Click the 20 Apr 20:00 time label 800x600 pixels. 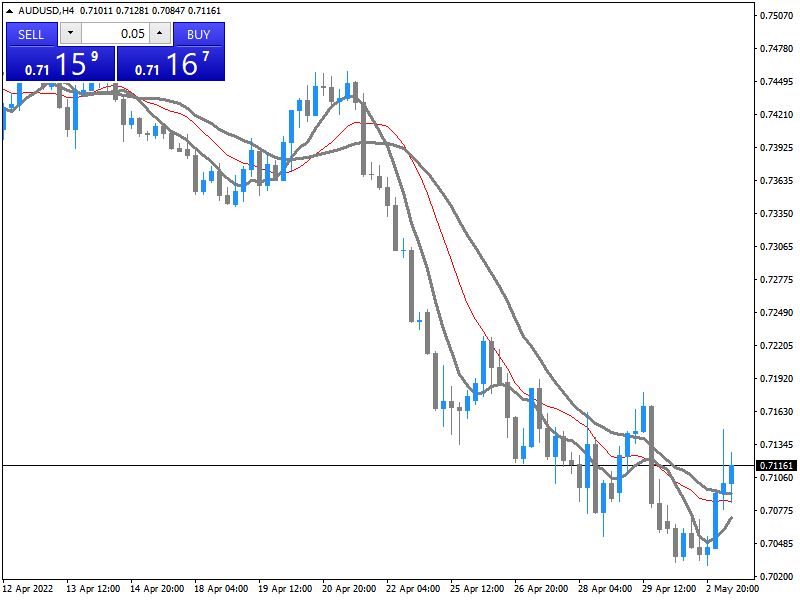pyautogui.click(x=351, y=589)
